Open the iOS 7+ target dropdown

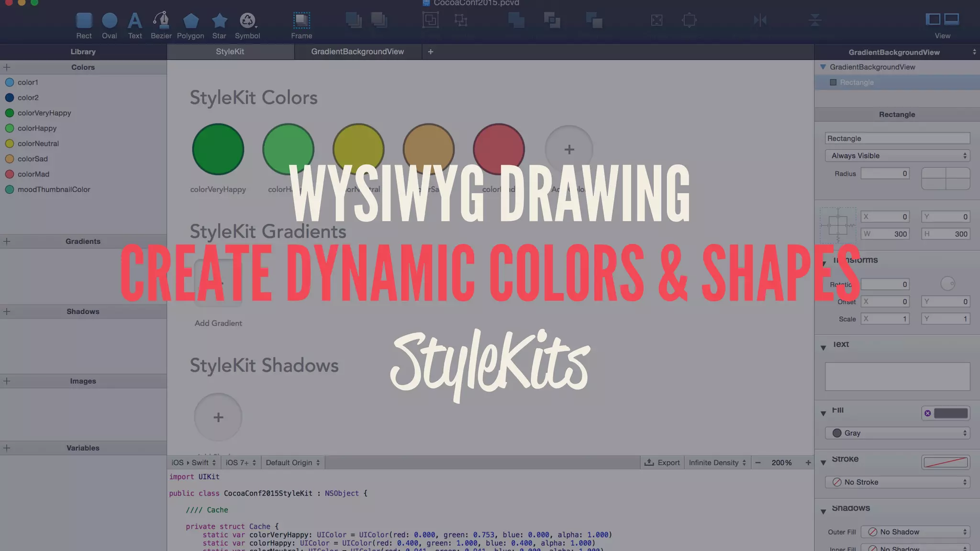pos(241,463)
